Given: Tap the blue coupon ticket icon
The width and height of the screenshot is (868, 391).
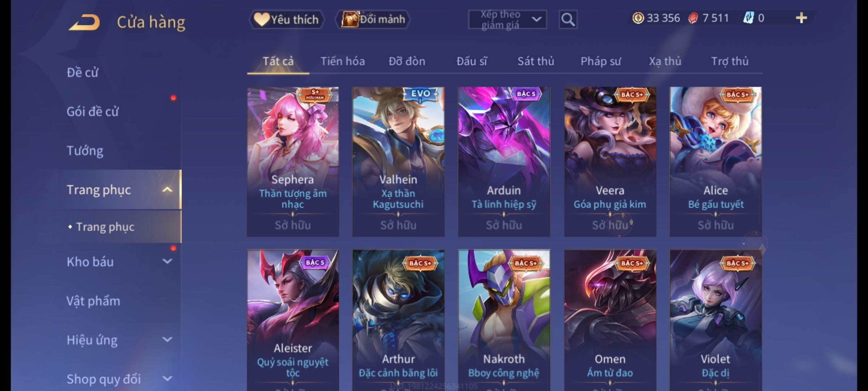Looking at the screenshot, I should tap(748, 18).
